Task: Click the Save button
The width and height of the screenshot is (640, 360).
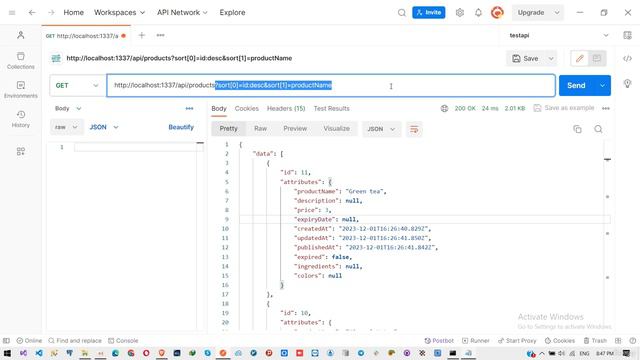Action: tap(525, 58)
